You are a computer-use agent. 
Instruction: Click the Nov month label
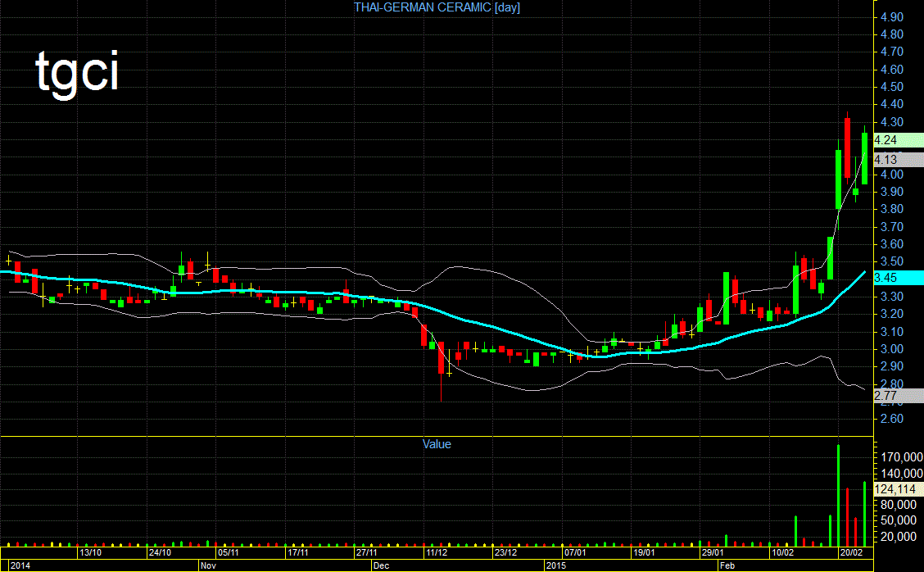point(208,565)
